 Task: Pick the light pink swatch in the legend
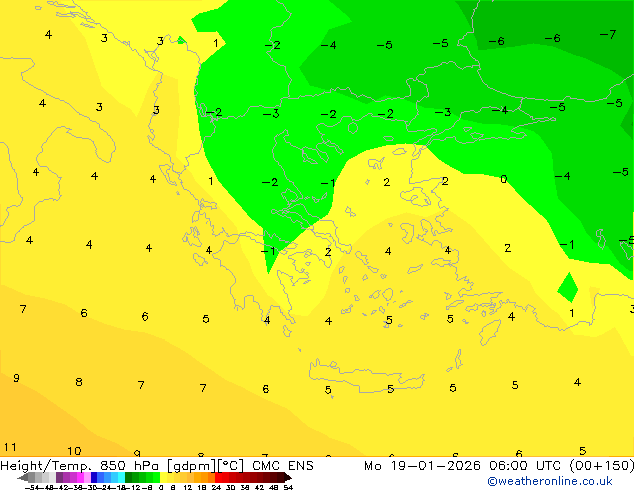coord(87,478)
